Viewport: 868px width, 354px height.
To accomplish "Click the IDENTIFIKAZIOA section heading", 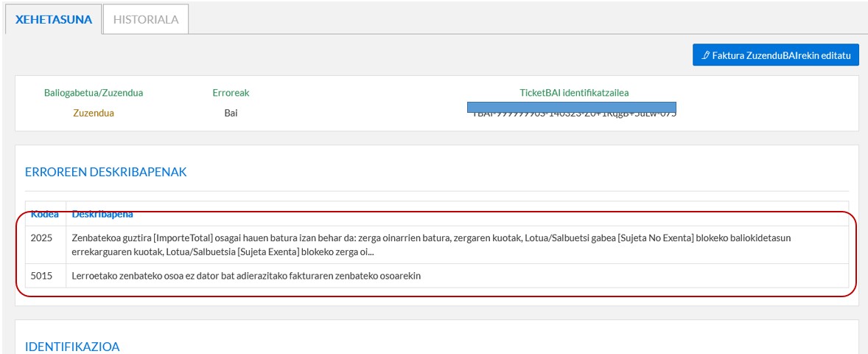I will [x=72, y=346].
